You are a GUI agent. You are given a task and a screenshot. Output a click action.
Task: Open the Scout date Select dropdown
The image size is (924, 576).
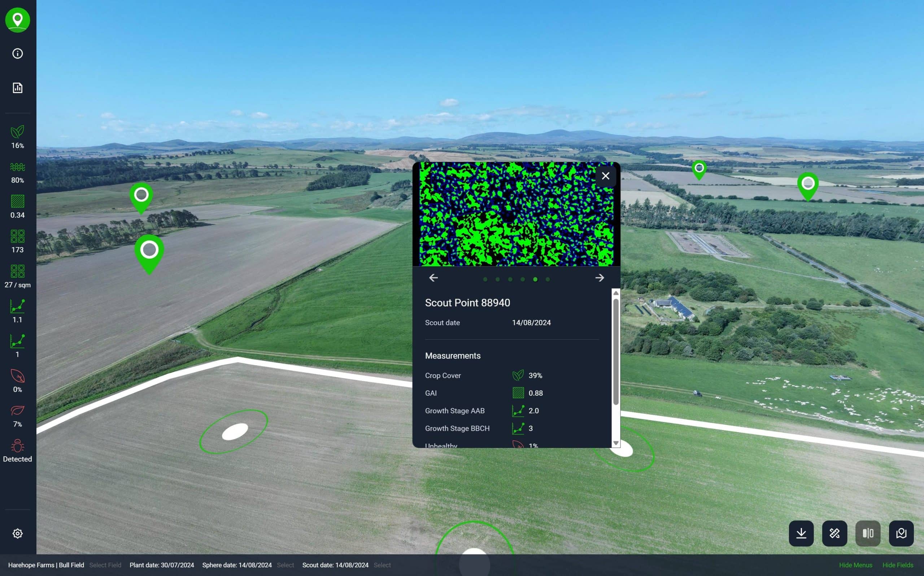(382, 565)
